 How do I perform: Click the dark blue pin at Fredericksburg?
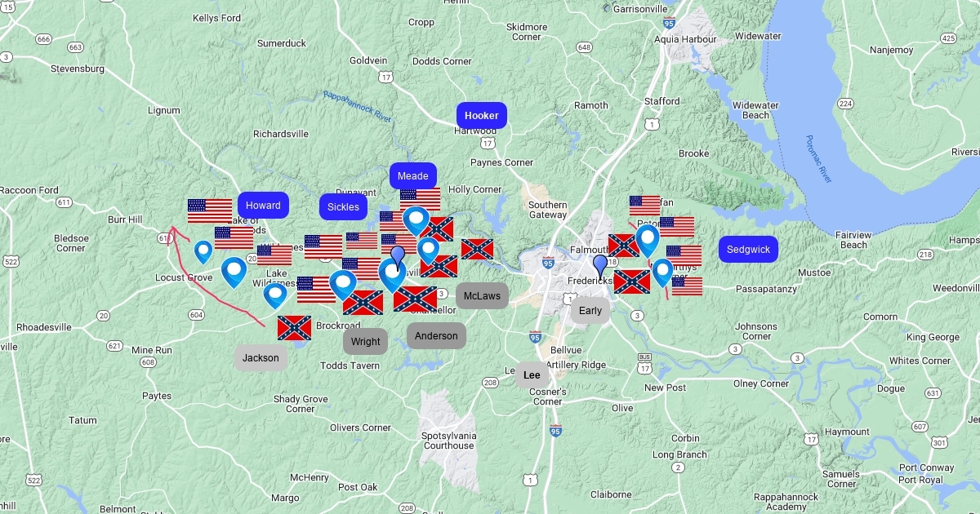click(600, 265)
